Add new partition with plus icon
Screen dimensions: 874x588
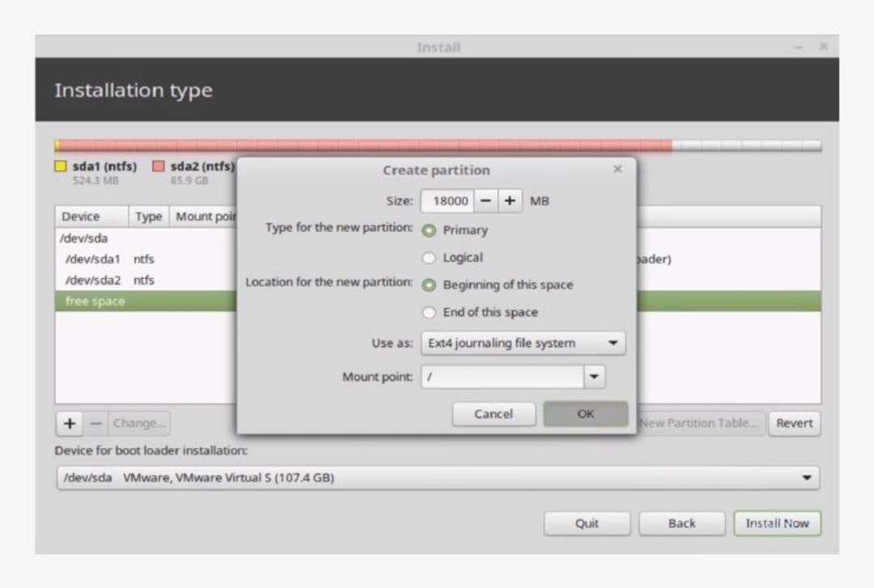pos(70,424)
